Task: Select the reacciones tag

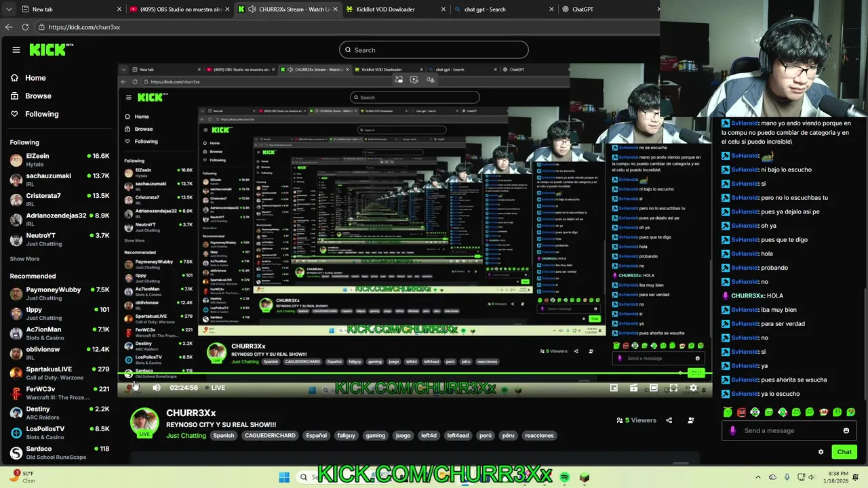Action: point(539,436)
